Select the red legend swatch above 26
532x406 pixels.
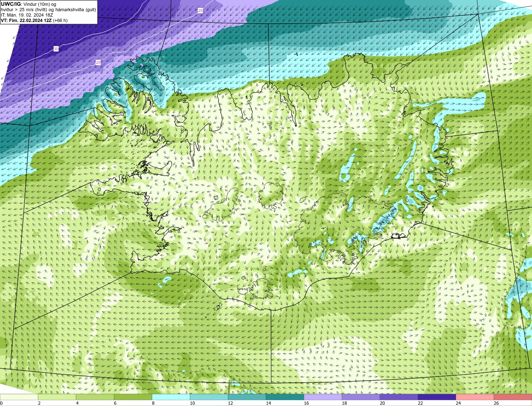coord(513,397)
